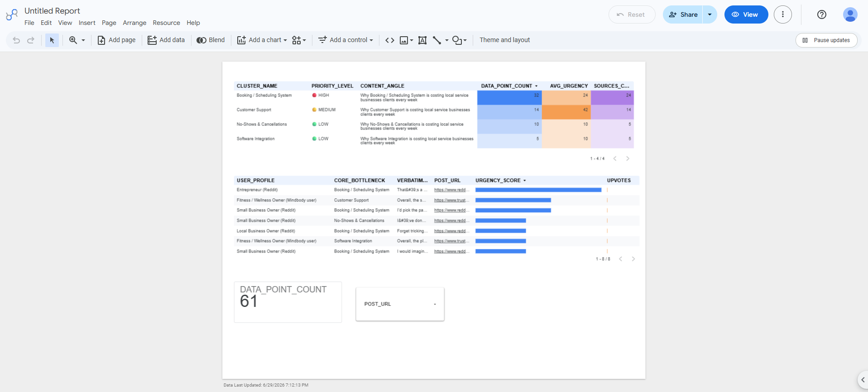Open Customer Support row trustpilot URL link
Viewport: 868px width, 392px height.
click(451, 200)
